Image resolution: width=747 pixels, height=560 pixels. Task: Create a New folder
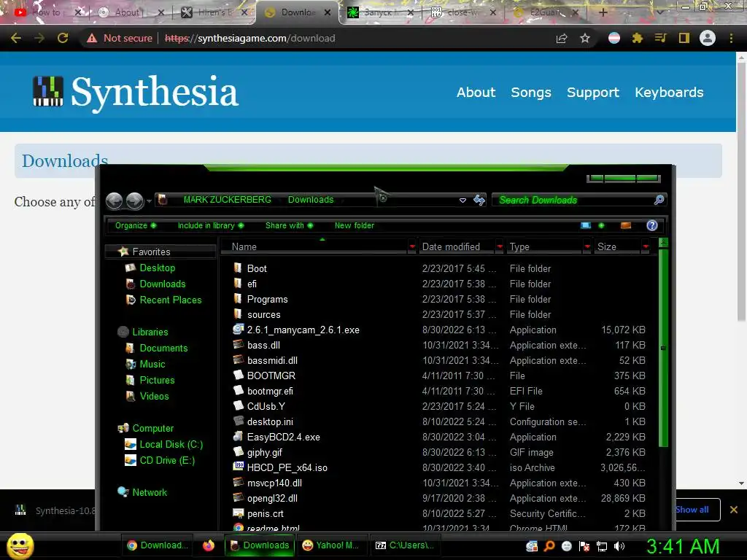pyautogui.click(x=355, y=225)
